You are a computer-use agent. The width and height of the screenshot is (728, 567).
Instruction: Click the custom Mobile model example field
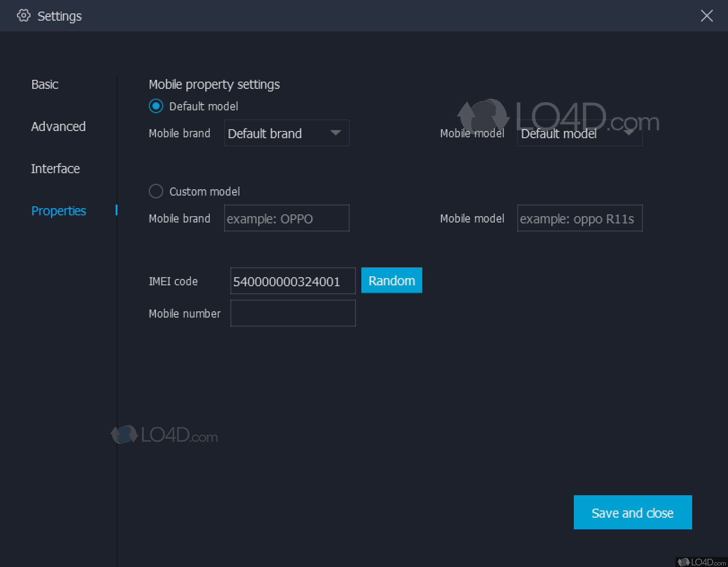click(x=580, y=218)
